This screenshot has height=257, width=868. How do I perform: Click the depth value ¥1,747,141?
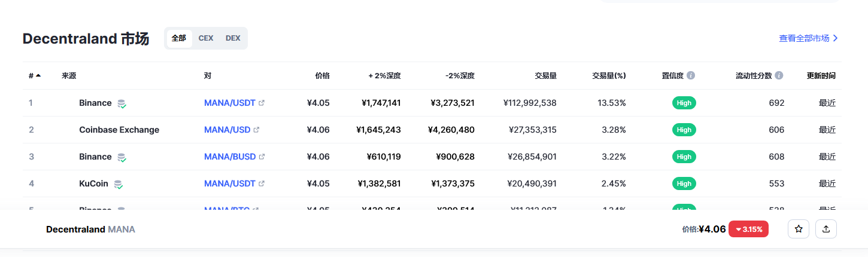point(381,103)
